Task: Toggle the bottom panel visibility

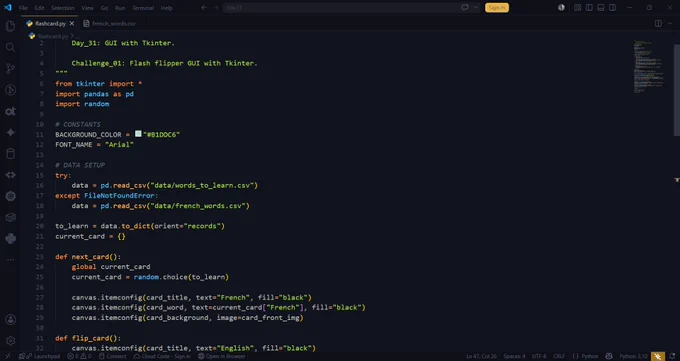Action: pos(601,7)
